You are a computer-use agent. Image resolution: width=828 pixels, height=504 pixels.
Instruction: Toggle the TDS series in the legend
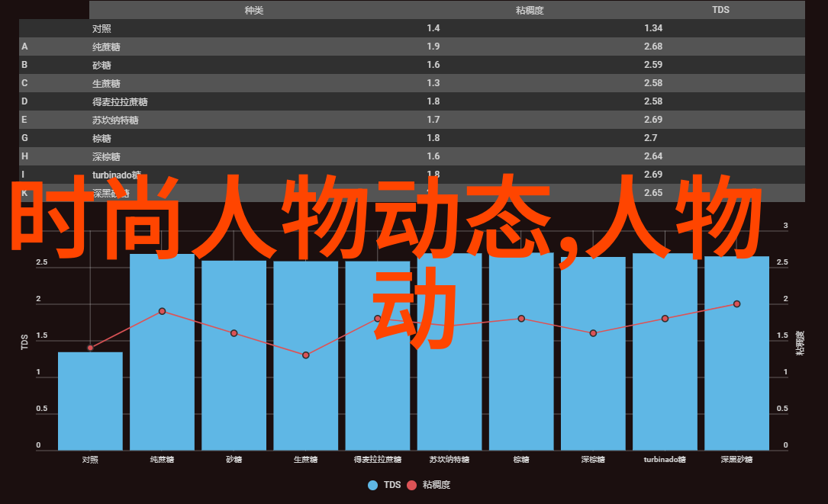click(385, 485)
